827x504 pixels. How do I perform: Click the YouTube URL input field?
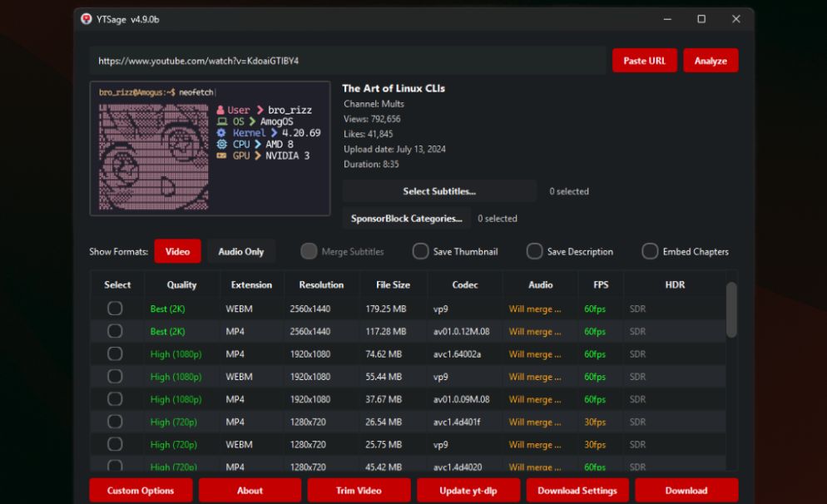(349, 61)
